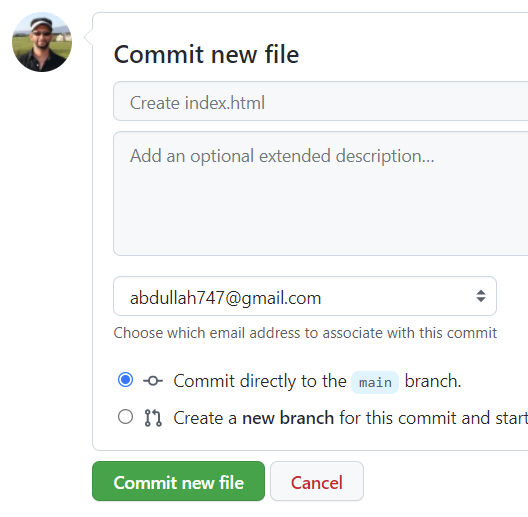Image resolution: width=528 pixels, height=517 pixels.
Task: Click the "Commit new file" heading
Action: pos(206,54)
